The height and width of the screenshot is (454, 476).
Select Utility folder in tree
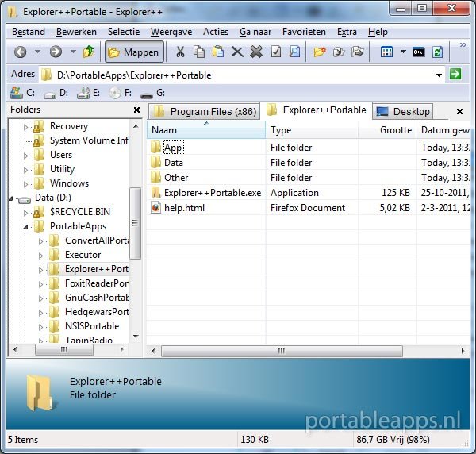click(62, 169)
